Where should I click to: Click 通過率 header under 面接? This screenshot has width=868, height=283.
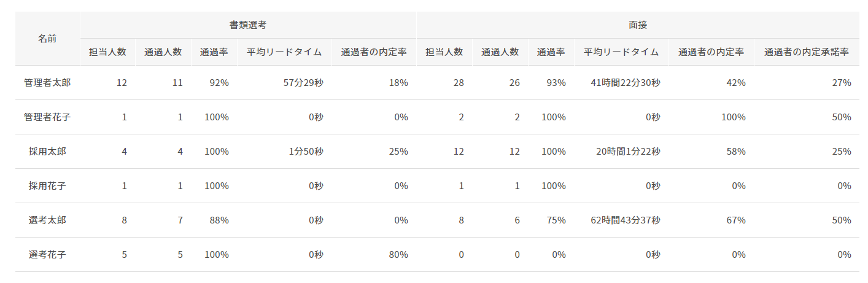(x=551, y=52)
